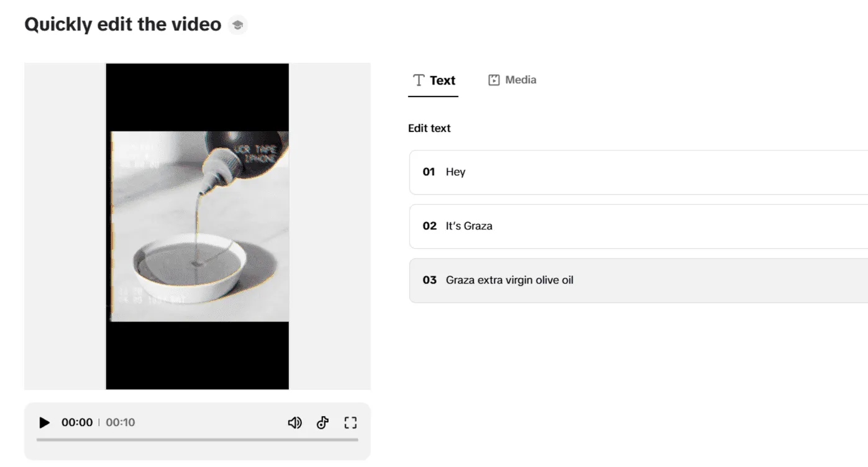Click the Media tab's clip icon
This screenshot has width=868, height=467.
[494, 80]
